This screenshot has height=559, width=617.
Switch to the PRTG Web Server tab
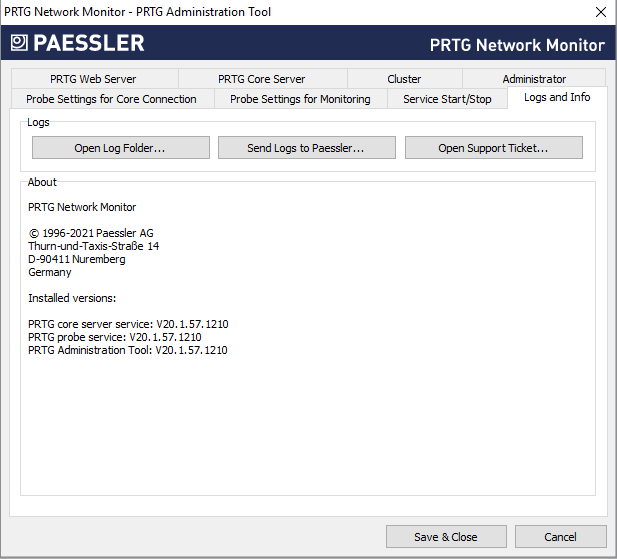click(x=93, y=79)
